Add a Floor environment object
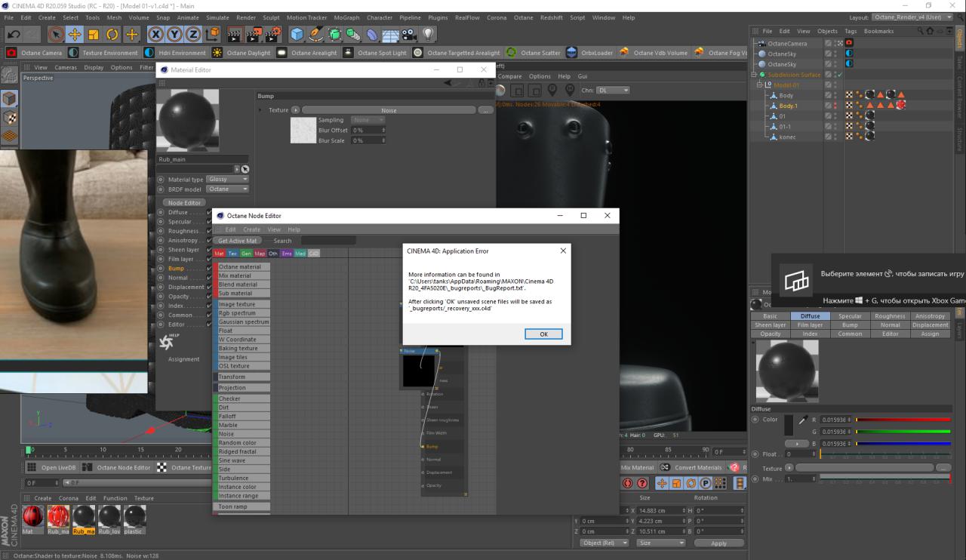966x560 pixels. click(390, 34)
